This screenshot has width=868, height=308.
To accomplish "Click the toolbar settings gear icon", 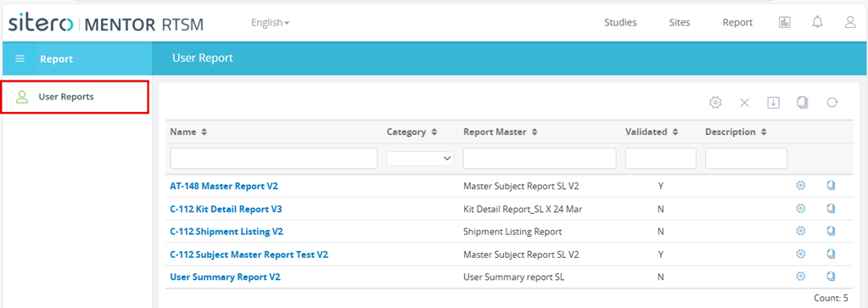I will point(715,103).
